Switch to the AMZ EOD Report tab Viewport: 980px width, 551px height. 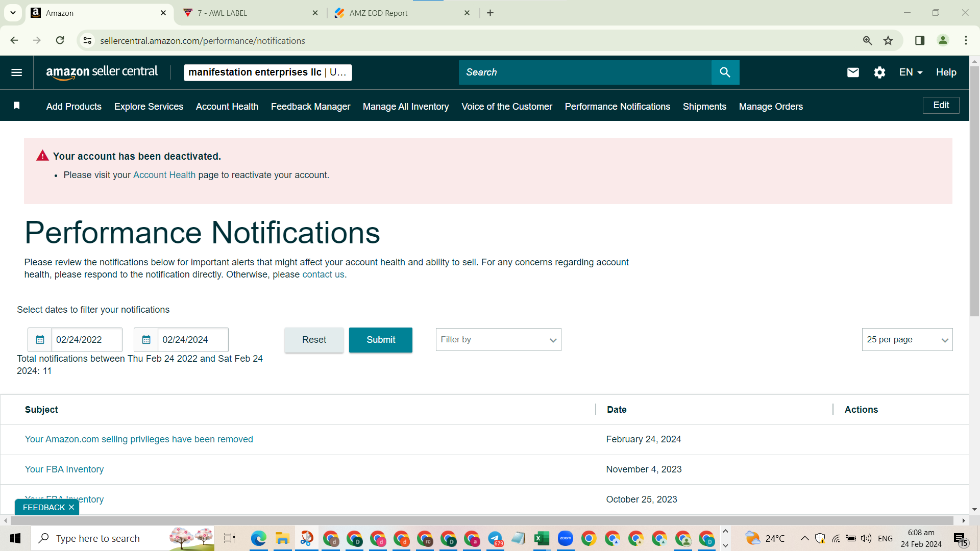point(402,13)
